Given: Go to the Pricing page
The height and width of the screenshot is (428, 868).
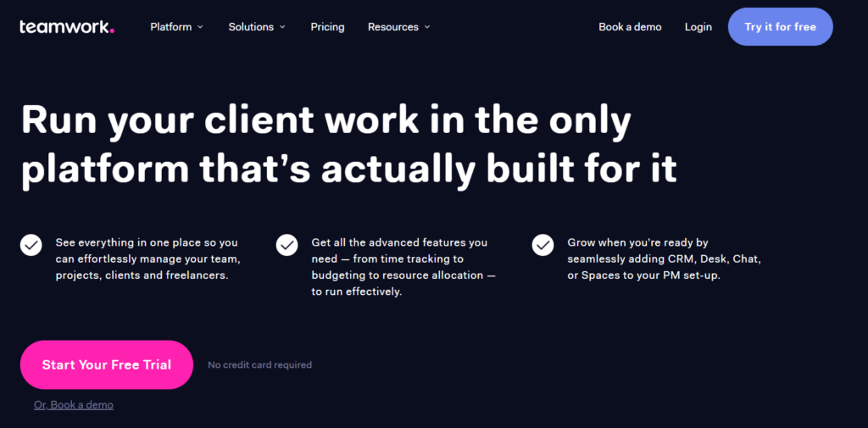Looking at the screenshot, I should (x=327, y=26).
